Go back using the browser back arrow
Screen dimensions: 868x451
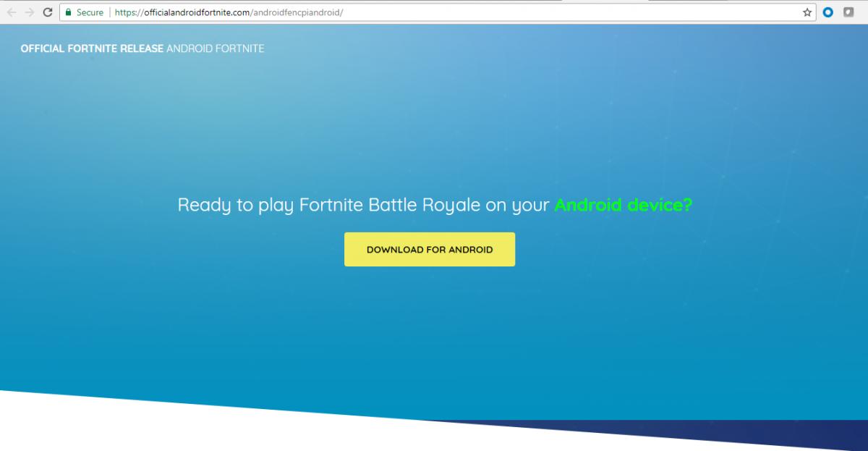(12, 12)
